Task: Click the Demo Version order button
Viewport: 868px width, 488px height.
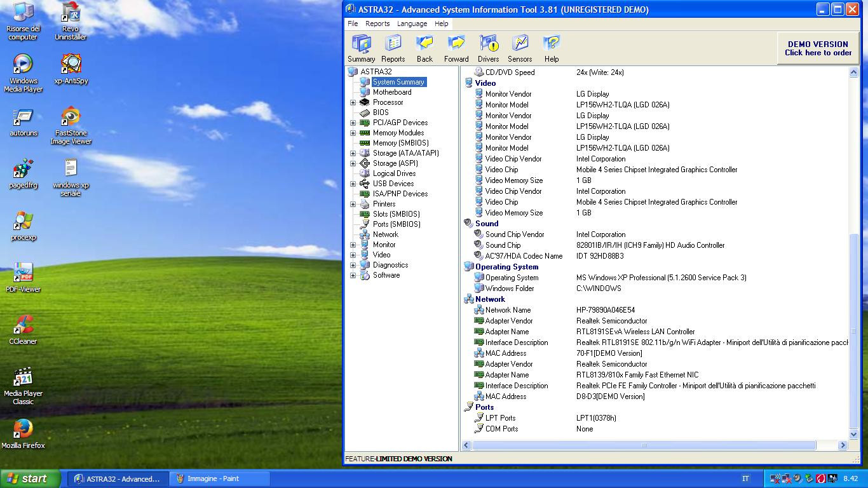Action: pos(818,48)
